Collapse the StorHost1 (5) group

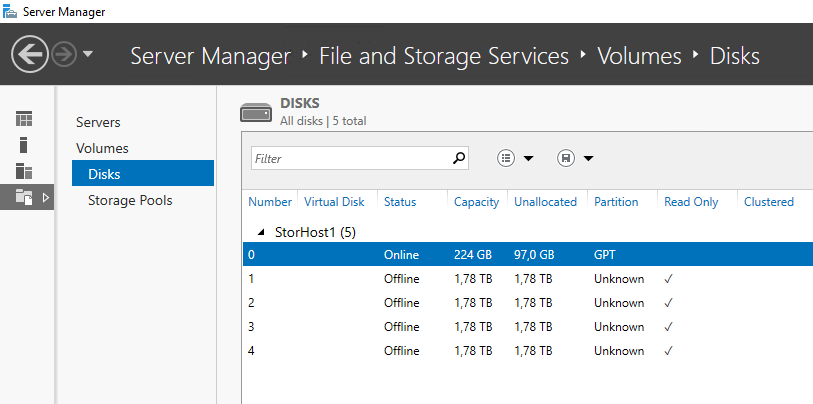pos(261,233)
